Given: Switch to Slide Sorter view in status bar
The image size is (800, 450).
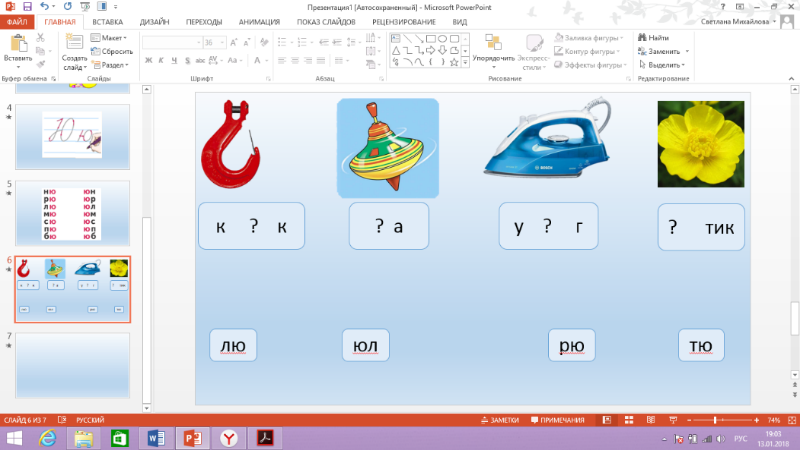Looking at the screenshot, I should (x=623, y=420).
